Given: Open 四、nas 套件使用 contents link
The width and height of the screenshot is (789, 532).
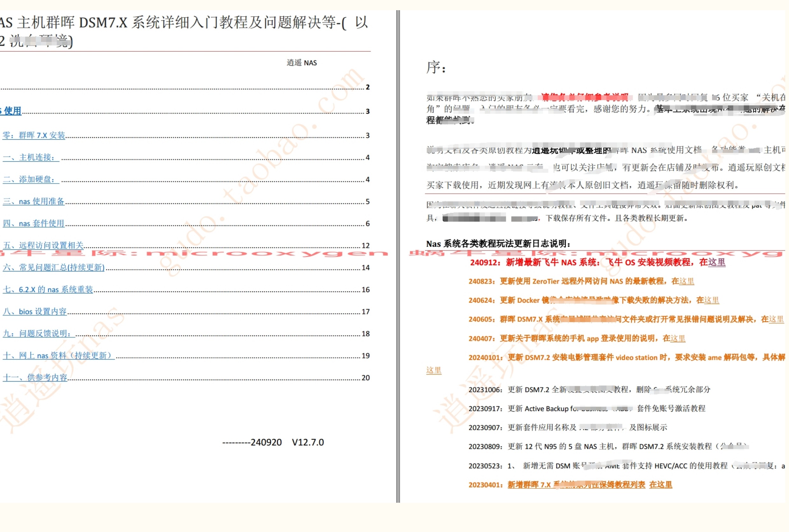Looking at the screenshot, I should (34, 224).
